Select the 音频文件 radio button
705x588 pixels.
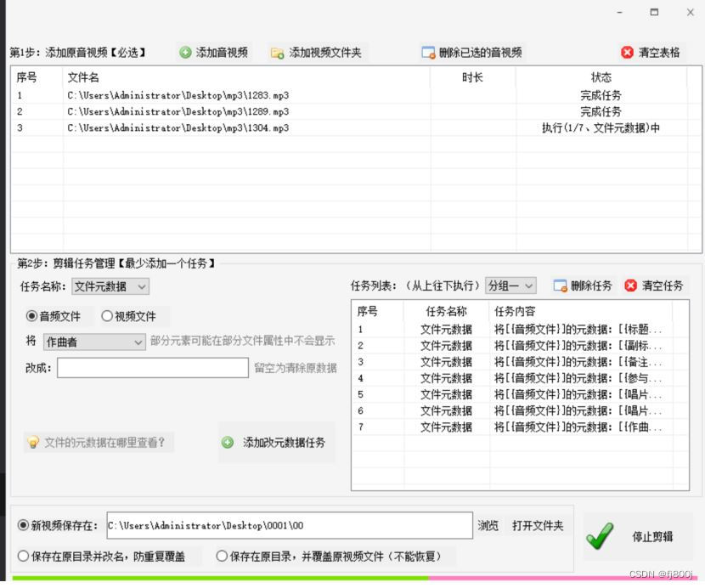(31, 316)
